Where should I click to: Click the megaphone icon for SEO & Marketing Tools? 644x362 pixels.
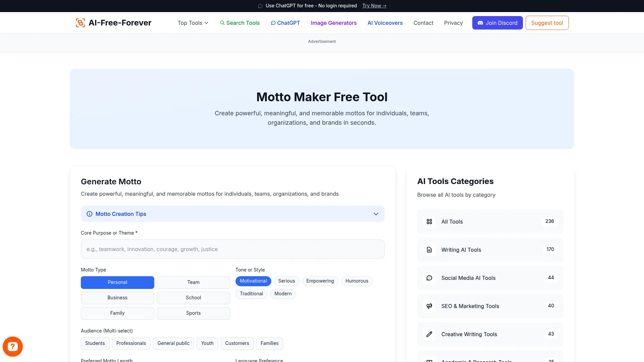tap(429, 306)
